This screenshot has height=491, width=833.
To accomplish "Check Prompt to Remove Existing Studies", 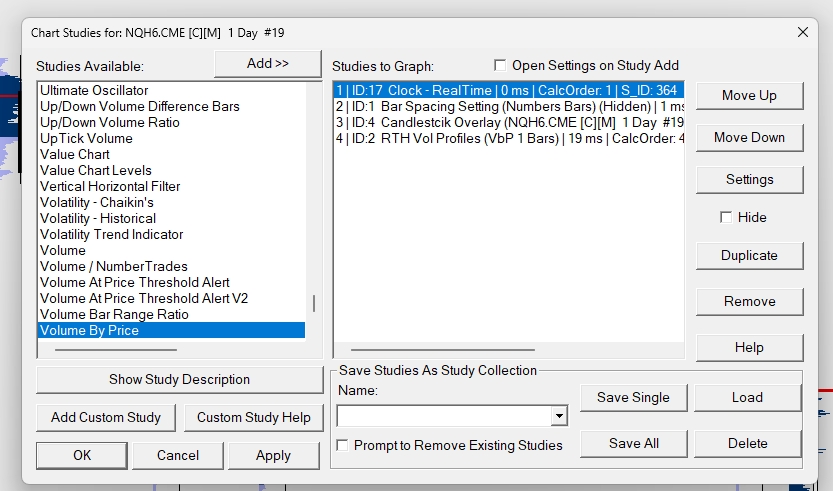I will click(344, 445).
